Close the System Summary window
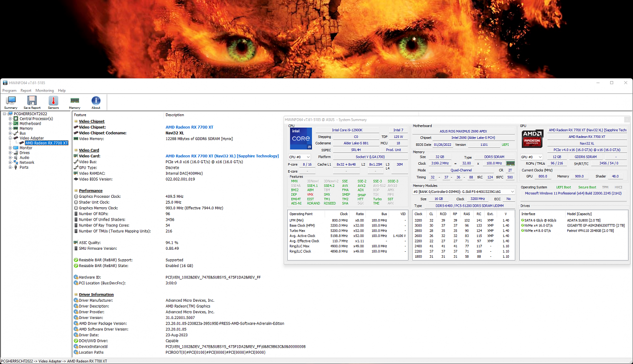Image resolution: width=633 pixels, height=364 pixels. click(627, 120)
